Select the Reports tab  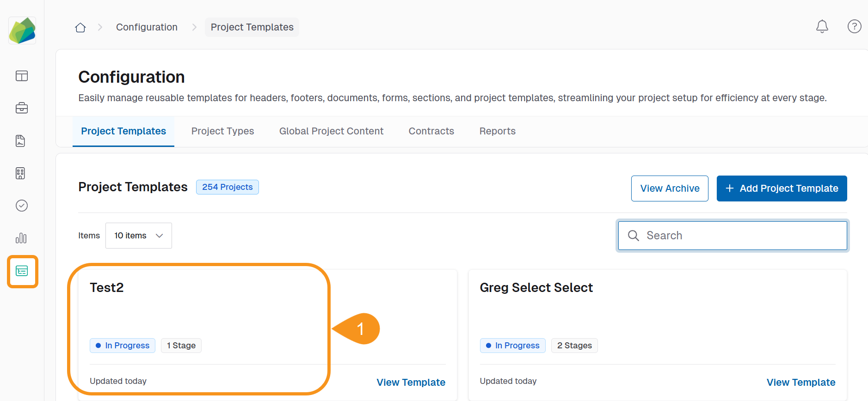[497, 131]
